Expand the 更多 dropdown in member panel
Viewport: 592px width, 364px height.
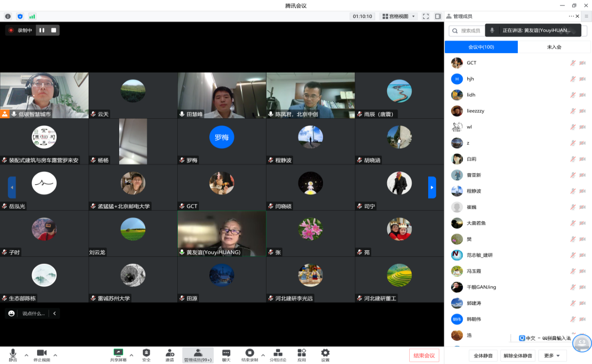coord(552,355)
